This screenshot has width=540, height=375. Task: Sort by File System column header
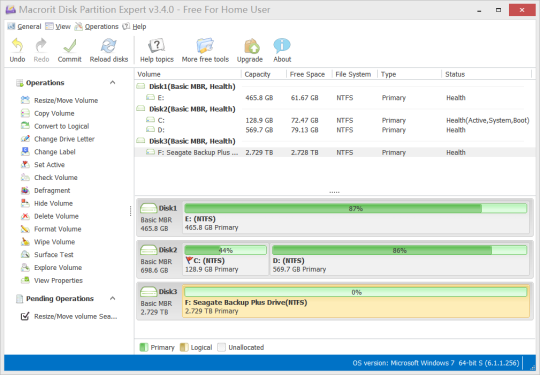coord(355,74)
